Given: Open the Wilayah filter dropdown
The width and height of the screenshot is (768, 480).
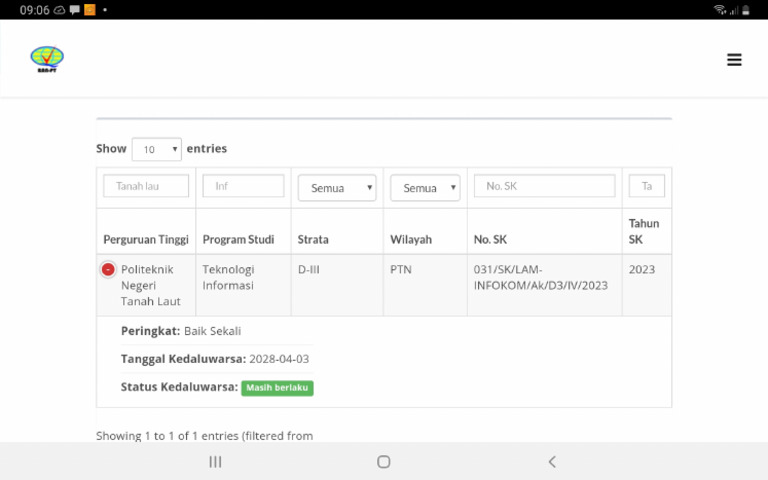Looking at the screenshot, I should pos(425,188).
